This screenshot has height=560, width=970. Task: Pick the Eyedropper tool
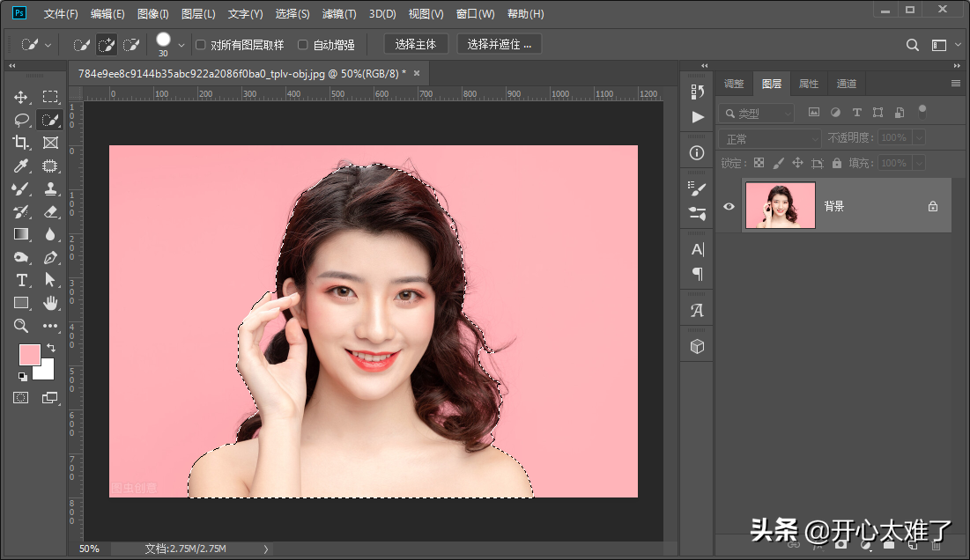[21, 166]
